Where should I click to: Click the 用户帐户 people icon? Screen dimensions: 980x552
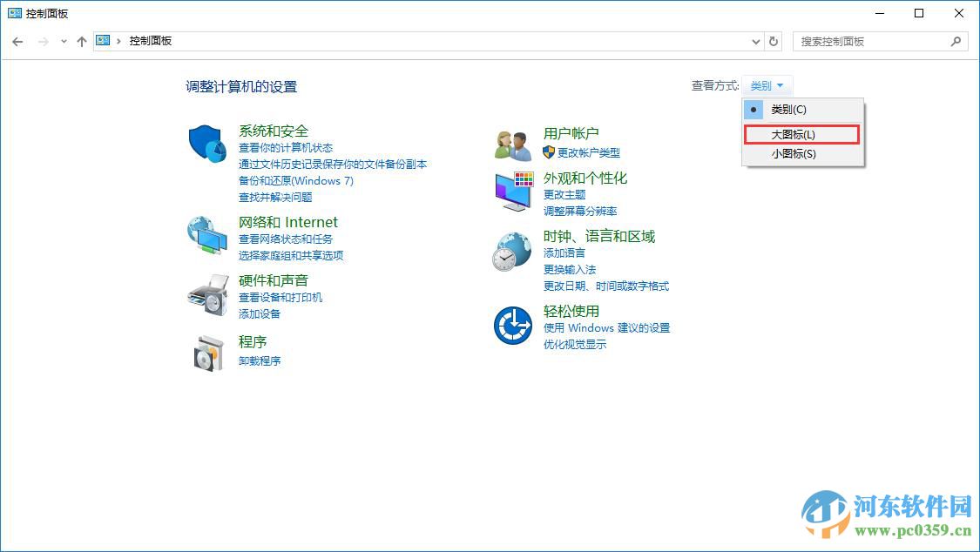coord(512,145)
